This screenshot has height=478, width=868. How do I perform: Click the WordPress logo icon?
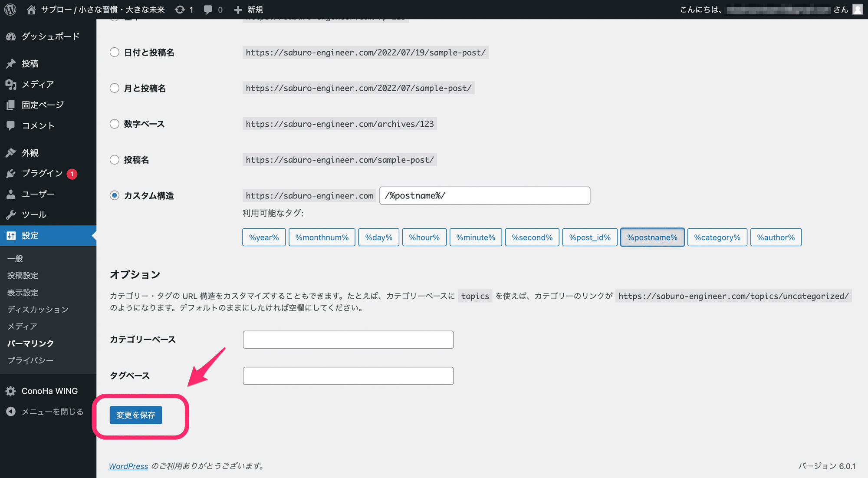coord(10,10)
